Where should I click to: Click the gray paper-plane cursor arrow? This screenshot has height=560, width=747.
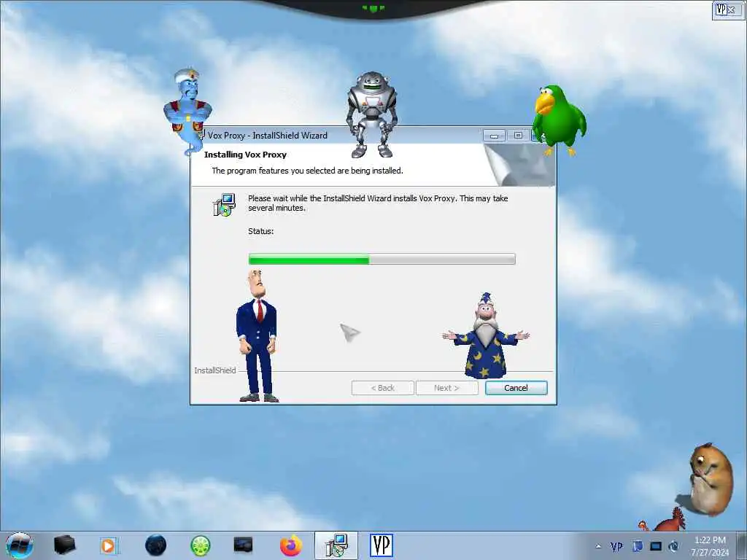pos(349,332)
